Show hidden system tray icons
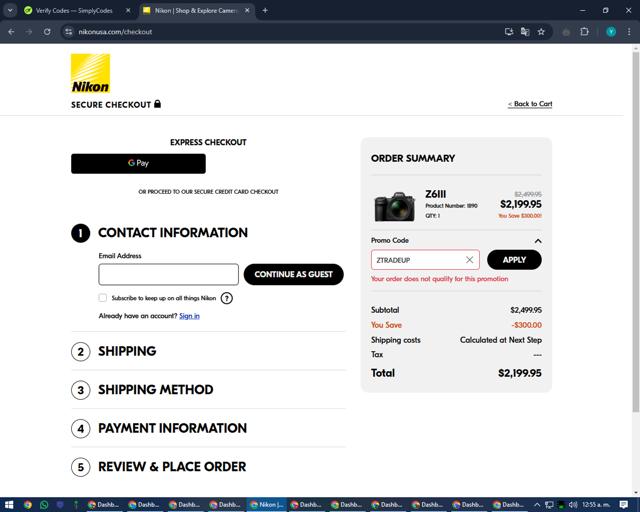Viewport: 640px width, 512px height. pos(537,505)
